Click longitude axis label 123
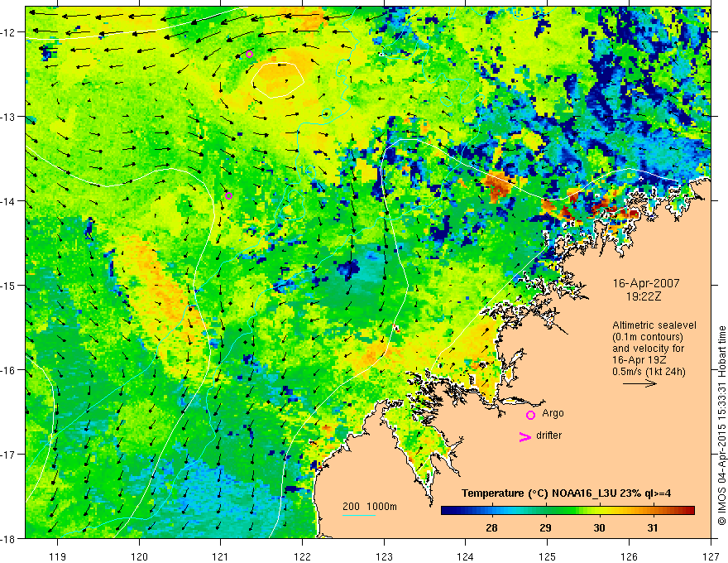This screenshot has height=563, width=728. (x=384, y=556)
